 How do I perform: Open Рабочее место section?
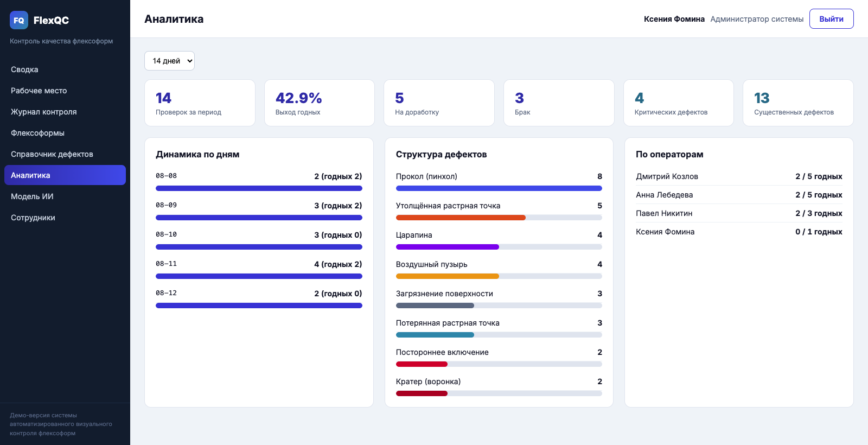pyautogui.click(x=65, y=91)
